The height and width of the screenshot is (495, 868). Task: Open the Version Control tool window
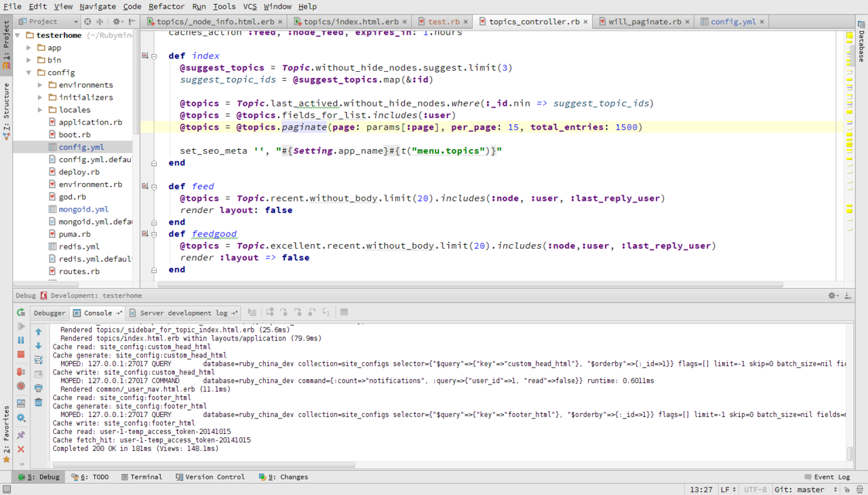(210, 477)
